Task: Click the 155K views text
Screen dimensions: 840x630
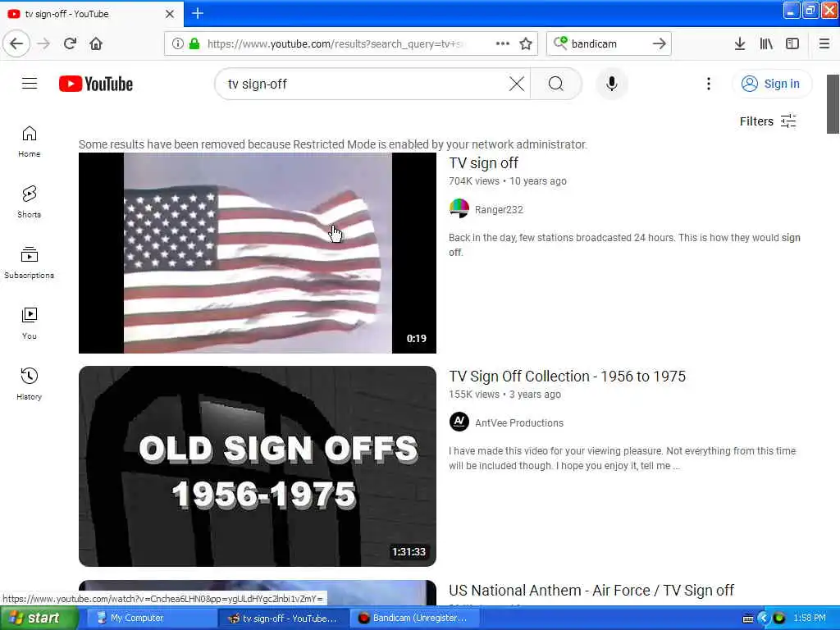Action: 474,395
